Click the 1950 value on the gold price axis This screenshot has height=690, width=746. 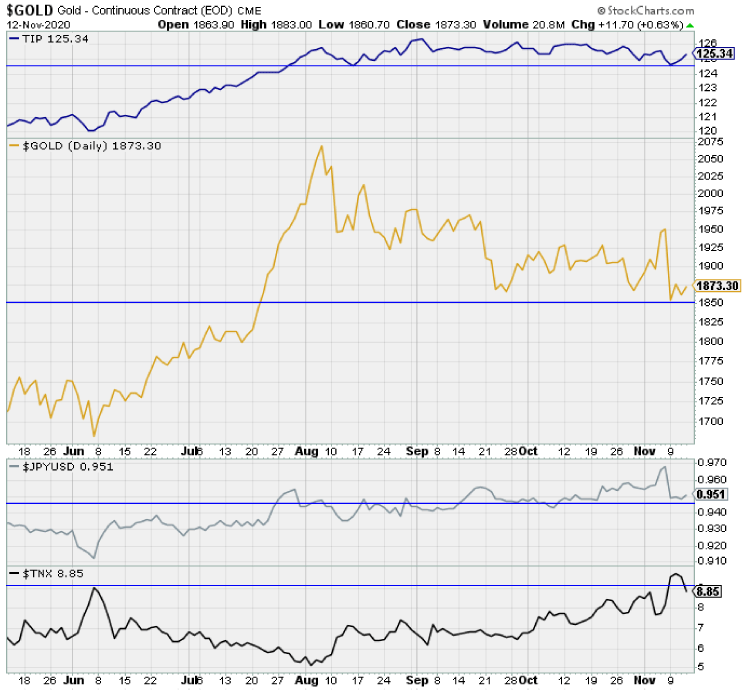coord(710,229)
